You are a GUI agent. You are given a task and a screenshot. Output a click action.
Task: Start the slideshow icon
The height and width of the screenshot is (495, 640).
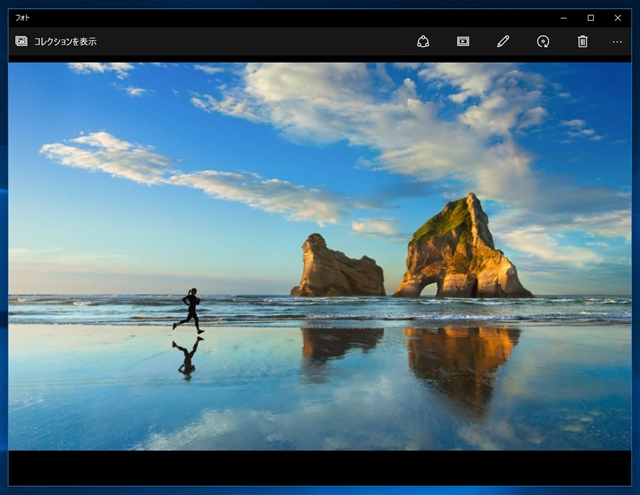click(463, 42)
